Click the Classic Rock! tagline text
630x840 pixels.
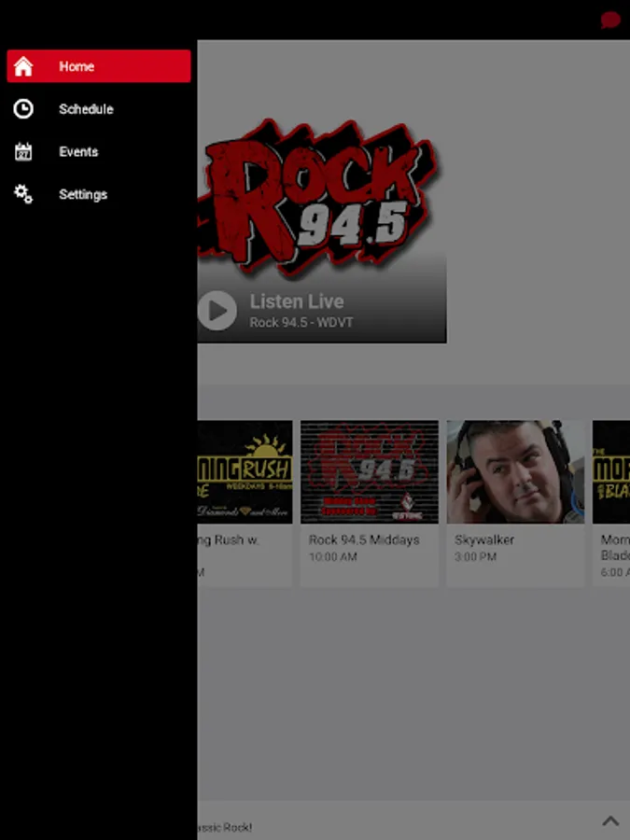pyautogui.click(x=224, y=827)
